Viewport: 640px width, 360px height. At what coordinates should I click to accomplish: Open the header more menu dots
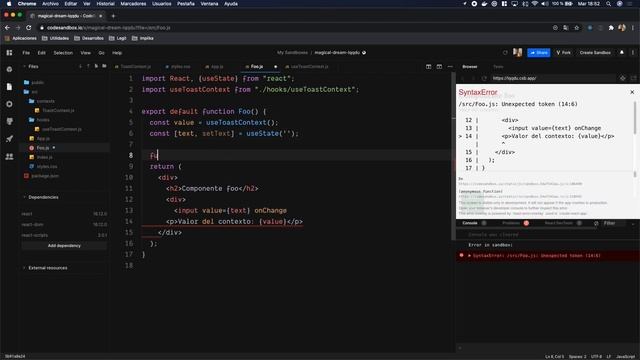633,53
